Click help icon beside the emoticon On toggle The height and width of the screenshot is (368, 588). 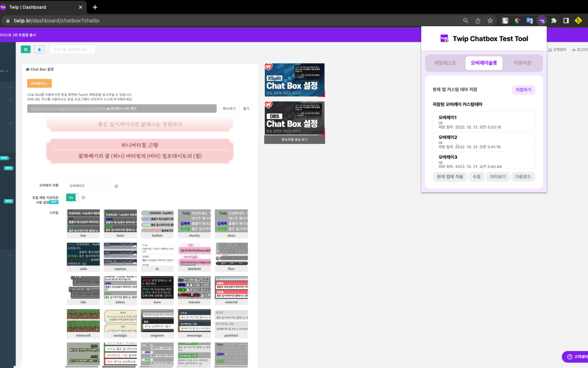coord(83,197)
